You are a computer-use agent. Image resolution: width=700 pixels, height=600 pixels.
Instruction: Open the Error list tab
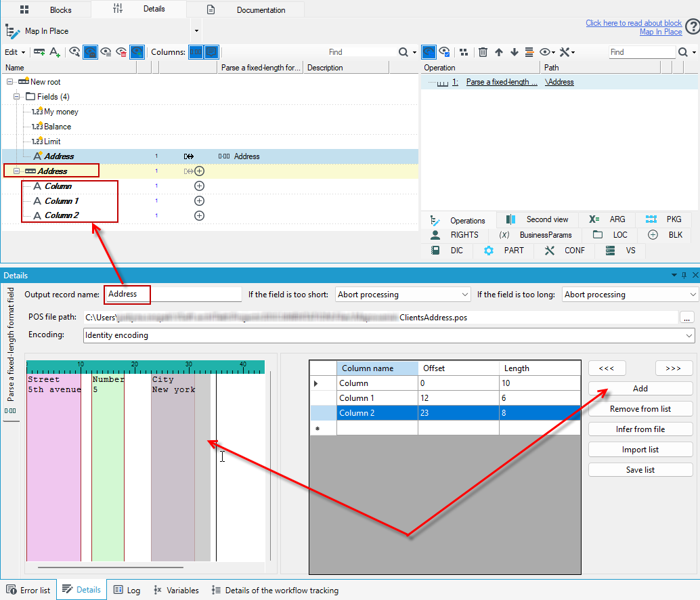click(x=28, y=590)
